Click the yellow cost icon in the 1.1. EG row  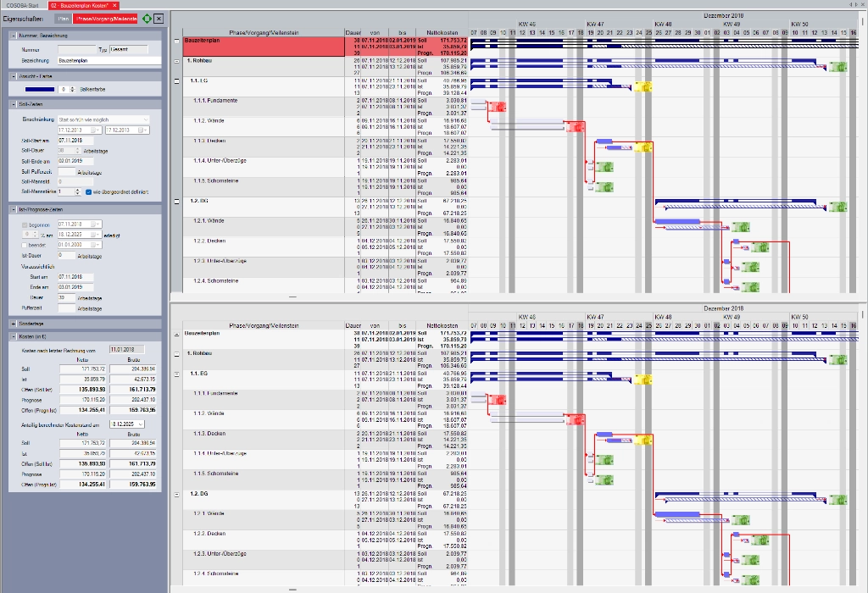[643, 86]
